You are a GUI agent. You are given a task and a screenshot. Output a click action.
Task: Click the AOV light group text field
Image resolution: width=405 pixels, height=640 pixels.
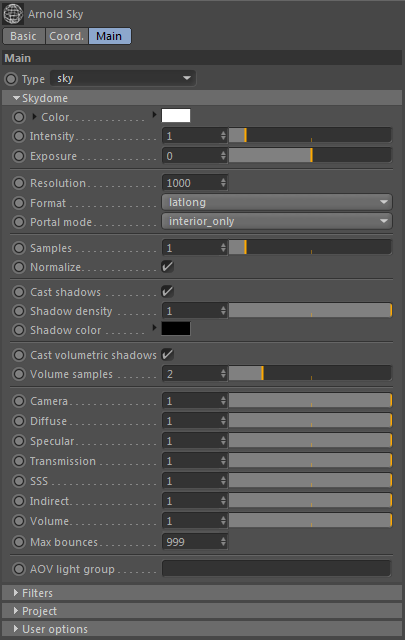(x=277, y=569)
